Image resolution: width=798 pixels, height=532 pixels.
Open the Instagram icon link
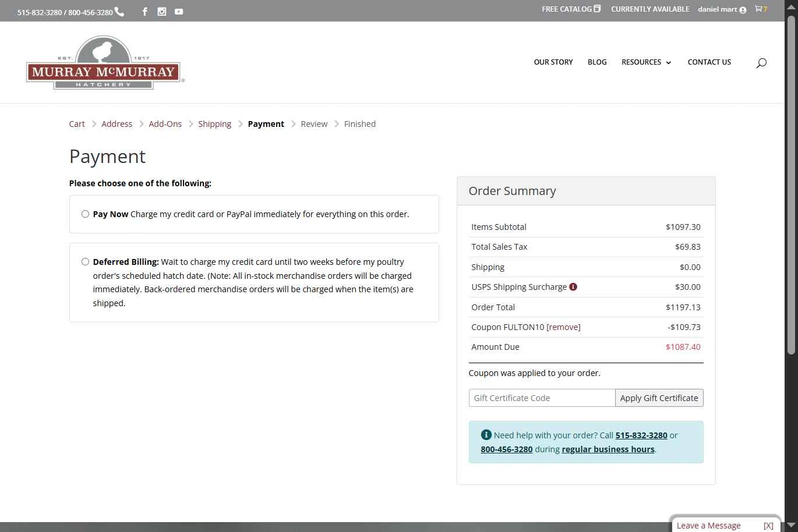[x=162, y=12]
